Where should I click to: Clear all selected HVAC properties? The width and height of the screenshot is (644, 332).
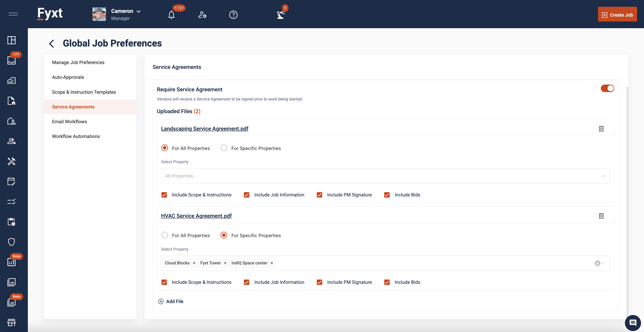pyautogui.click(x=597, y=263)
